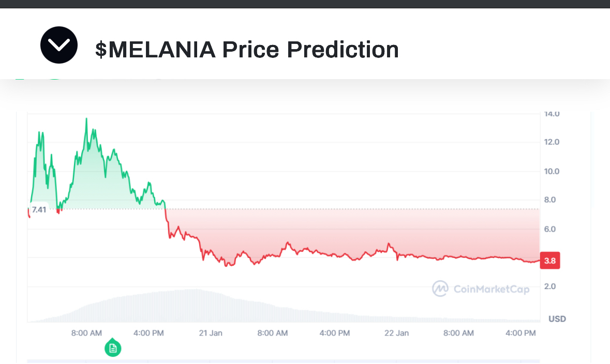Click the USD currency label
Viewport: 610px width, 364px height.
click(x=557, y=319)
